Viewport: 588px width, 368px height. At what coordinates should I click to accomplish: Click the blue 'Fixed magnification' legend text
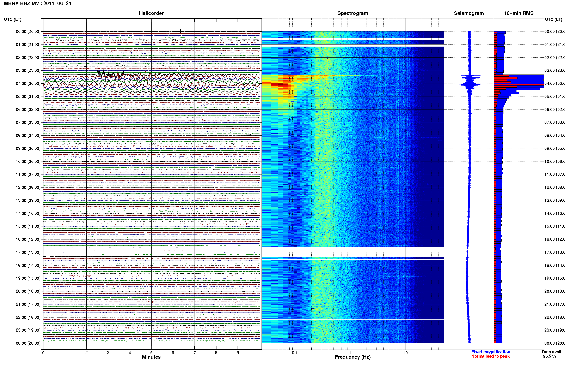tap(491, 352)
